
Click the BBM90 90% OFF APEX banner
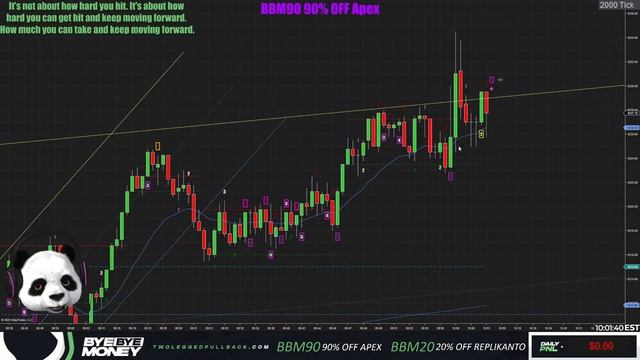(329, 347)
